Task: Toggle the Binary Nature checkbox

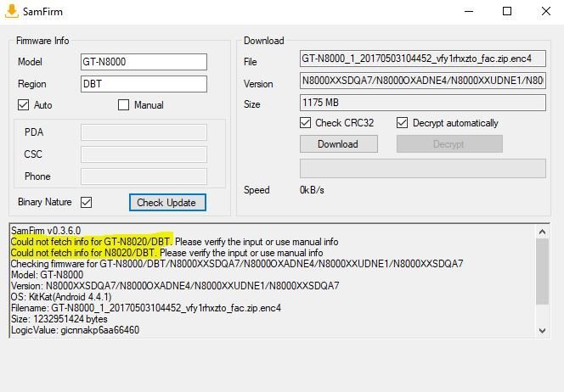Action: [x=87, y=202]
